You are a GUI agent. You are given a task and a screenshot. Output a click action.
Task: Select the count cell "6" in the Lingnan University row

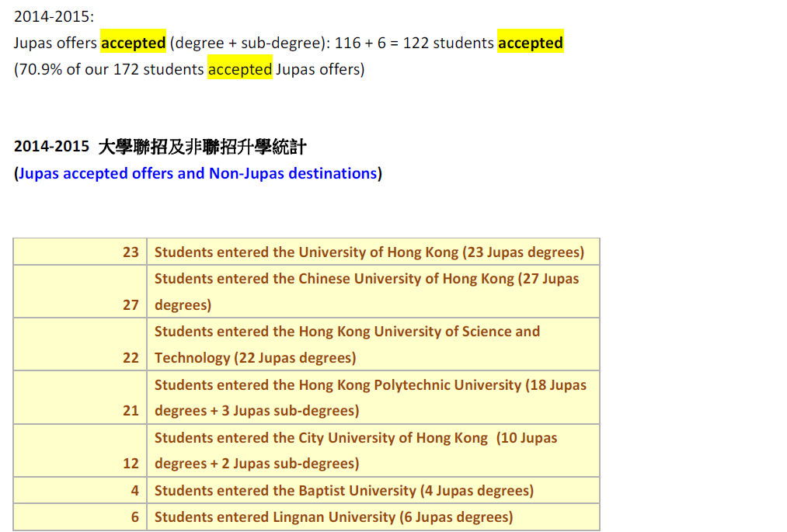click(80, 517)
